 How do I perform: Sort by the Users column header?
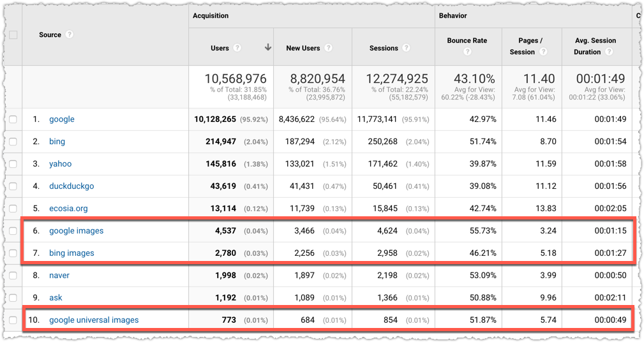coord(220,48)
